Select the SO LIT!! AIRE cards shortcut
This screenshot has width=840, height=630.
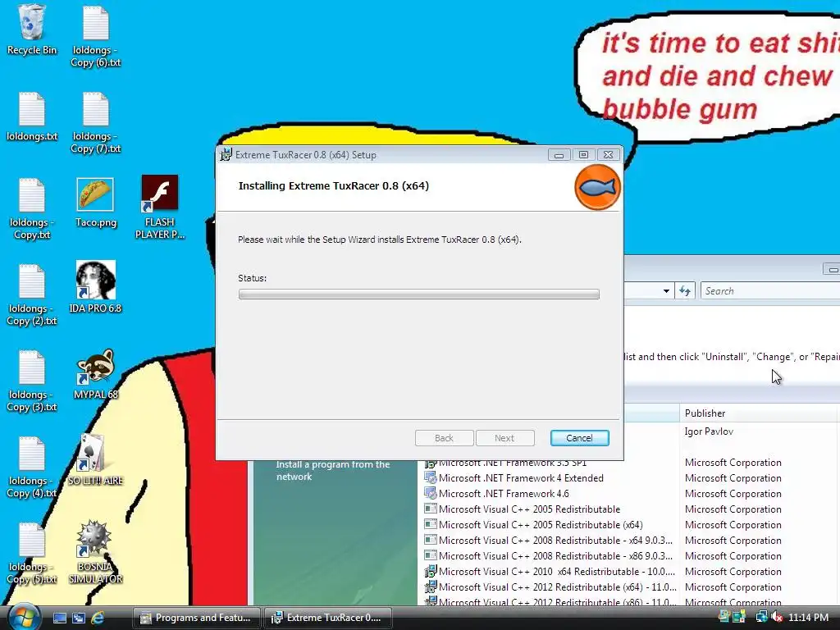[x=95, y=459]
